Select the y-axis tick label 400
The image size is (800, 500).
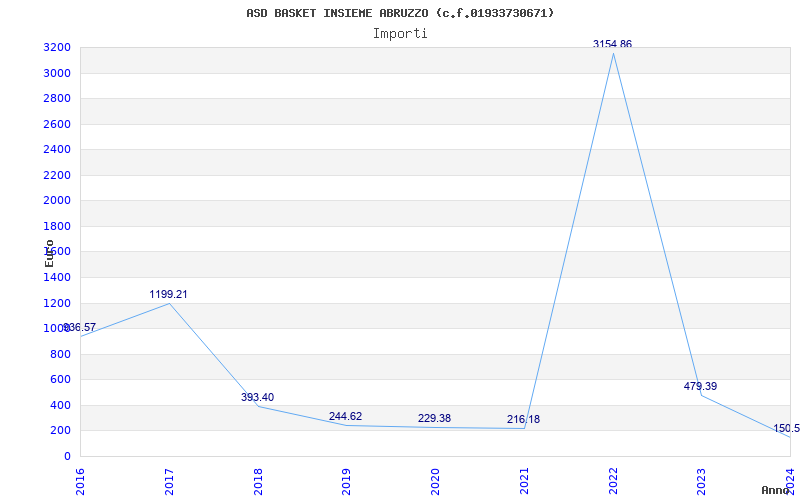61,406
